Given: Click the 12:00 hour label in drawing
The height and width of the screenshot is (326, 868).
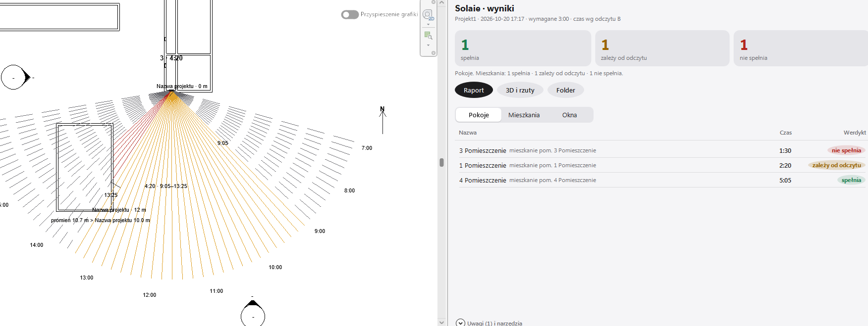Looking at the screenshot, I should 149,295.
